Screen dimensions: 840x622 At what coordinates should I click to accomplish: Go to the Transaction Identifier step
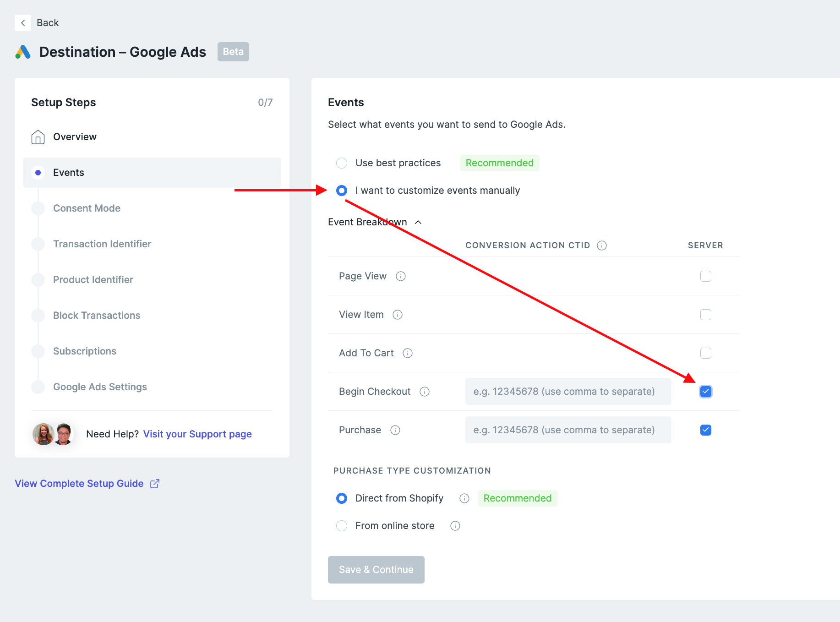[x=102, y=244]
